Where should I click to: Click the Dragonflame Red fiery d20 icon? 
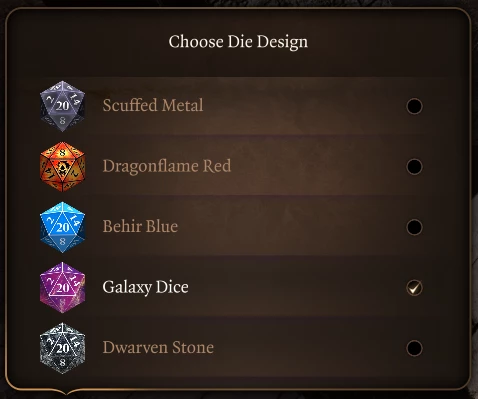[x=62, y=166]
